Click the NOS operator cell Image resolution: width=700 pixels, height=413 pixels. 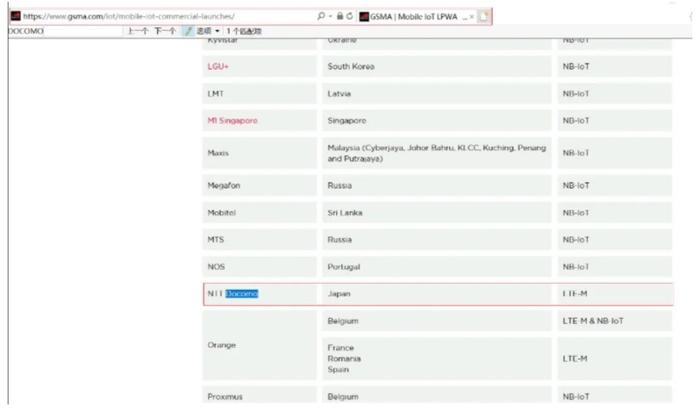(x=259, y=267)
